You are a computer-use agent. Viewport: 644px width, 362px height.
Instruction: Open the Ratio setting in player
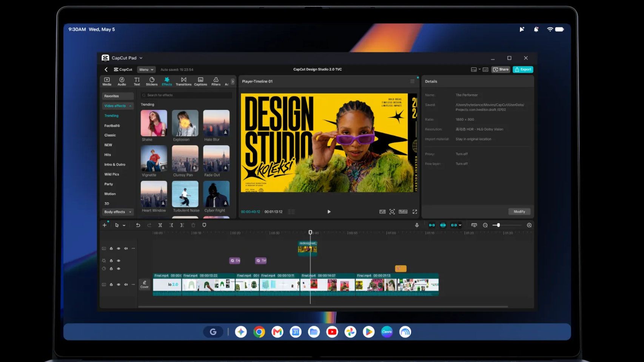click(x=403, y=212)
